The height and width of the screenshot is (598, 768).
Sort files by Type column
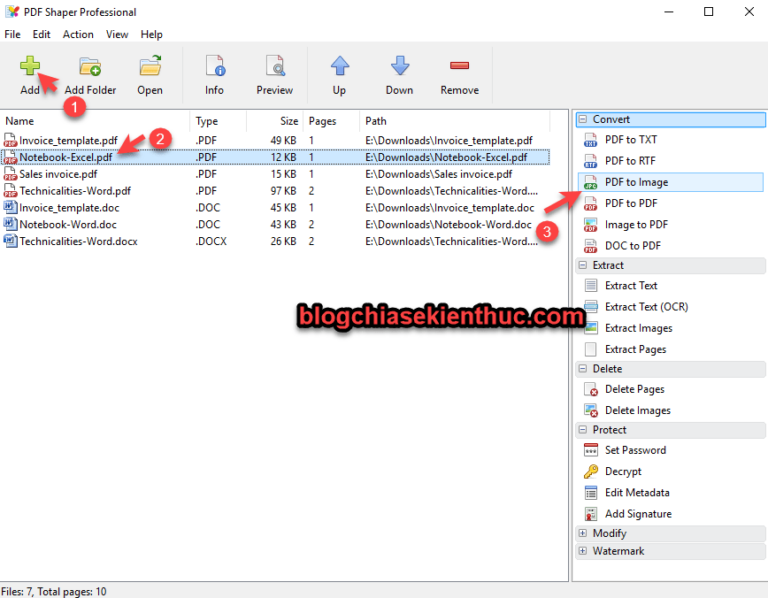click(x=218, y=121)
